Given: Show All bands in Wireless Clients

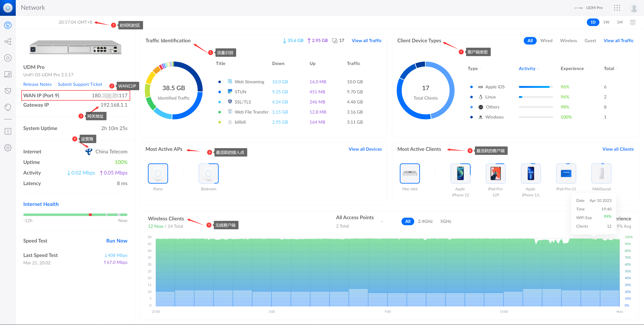Looking at the screenshot, I should click(x=408, y=221).
